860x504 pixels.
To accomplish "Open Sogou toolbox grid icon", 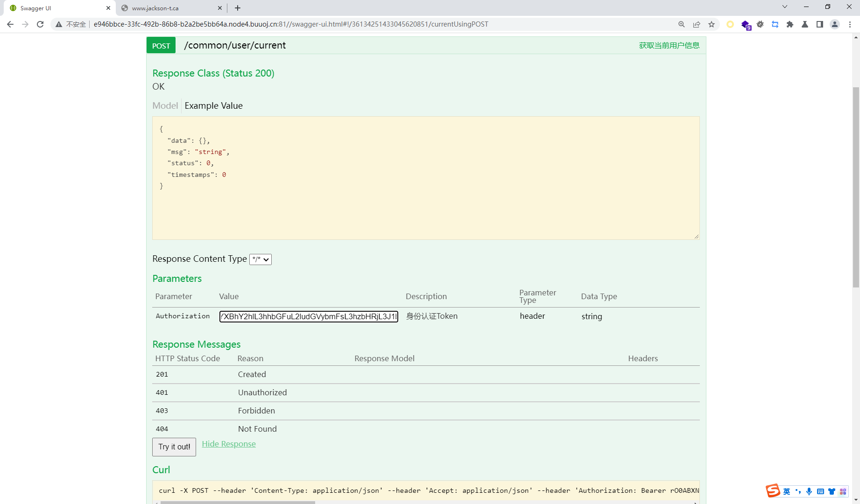I will coord(843,491).
